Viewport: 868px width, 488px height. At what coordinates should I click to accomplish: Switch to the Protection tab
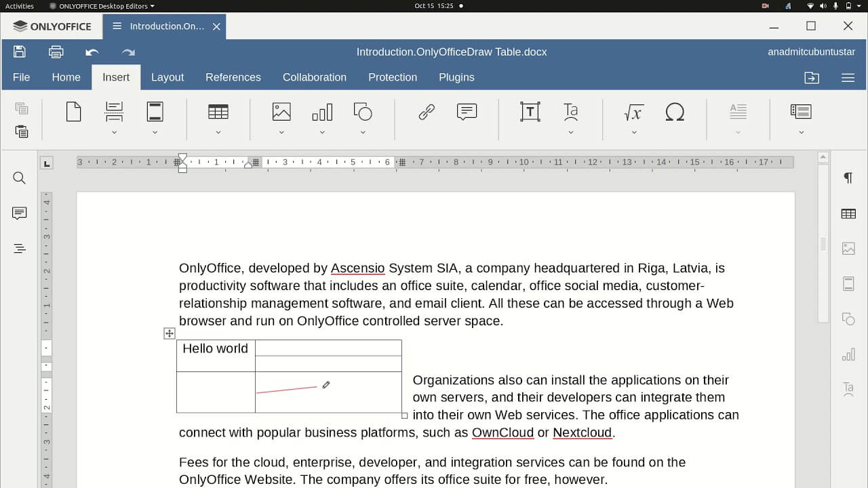click(393, 77)
